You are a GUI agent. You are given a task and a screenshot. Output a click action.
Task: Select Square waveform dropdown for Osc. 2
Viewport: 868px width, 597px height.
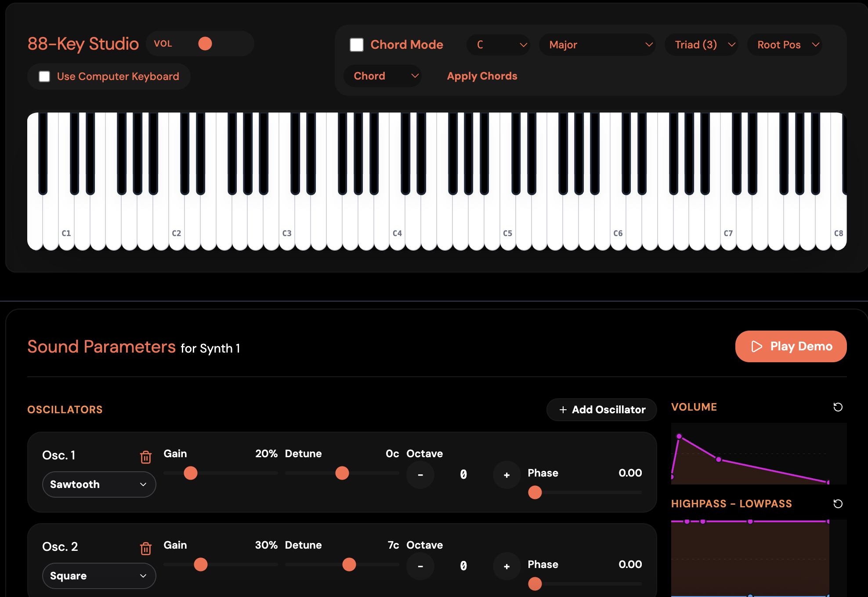tap(99, 575)
